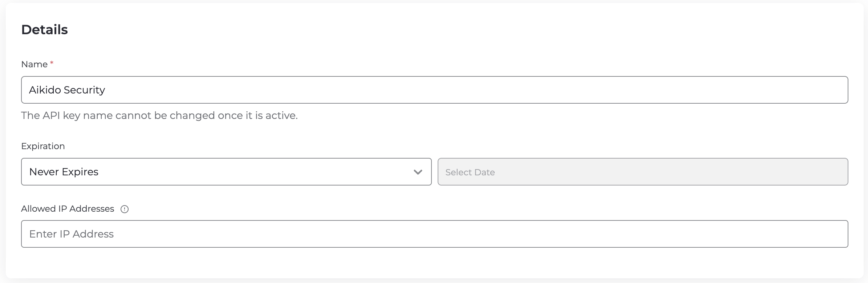Click the Allowed IP Addresses label
The width and height of the screenshot is (868, 283).
point(68,209)
